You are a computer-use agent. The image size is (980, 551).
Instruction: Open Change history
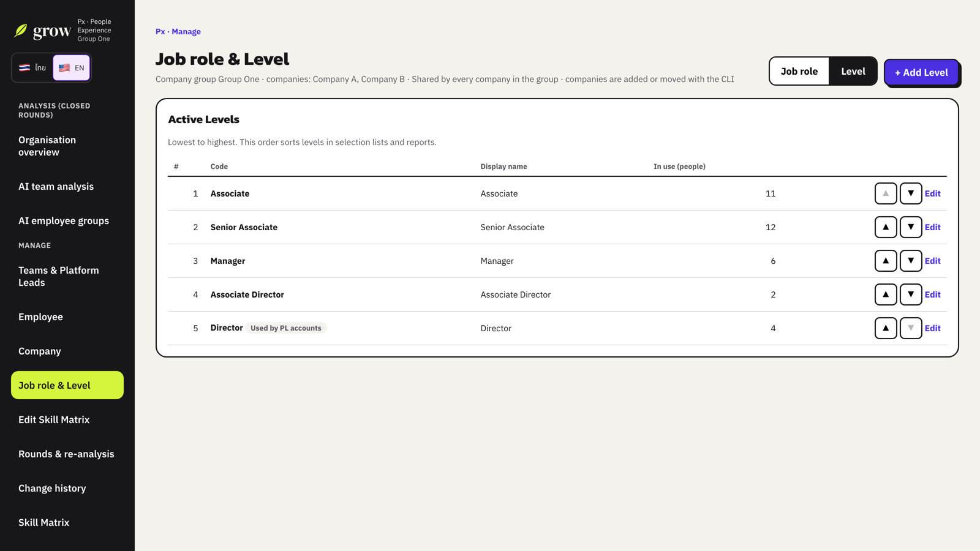(67, 489)
